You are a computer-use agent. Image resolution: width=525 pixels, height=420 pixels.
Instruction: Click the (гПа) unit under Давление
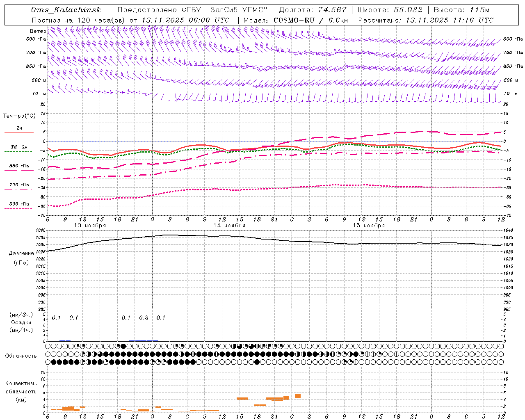click(x=21, y=262)
